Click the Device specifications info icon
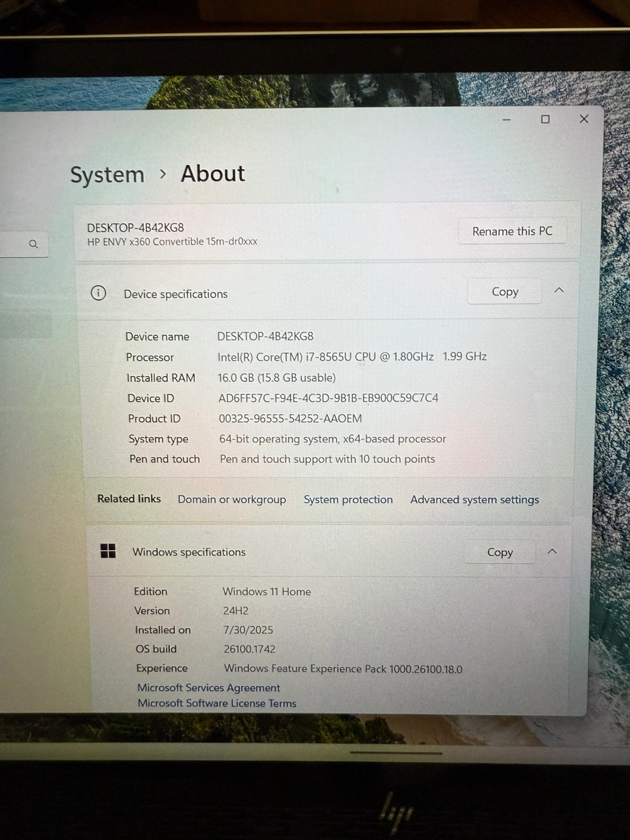The image size is (630, 840). coord(99,293)
